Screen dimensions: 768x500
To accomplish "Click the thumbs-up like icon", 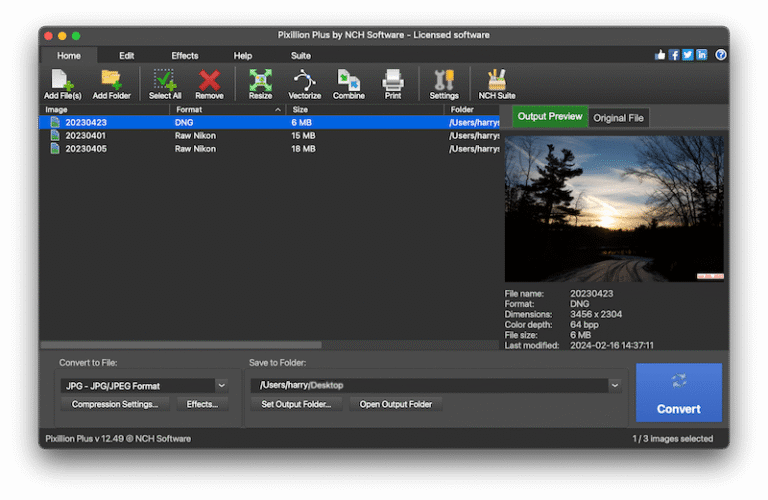I will 660,55.
